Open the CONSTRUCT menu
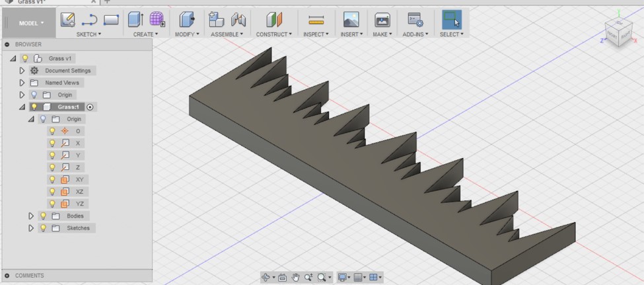644x285 pixels. pyautogui.click(x=274, y=34)
